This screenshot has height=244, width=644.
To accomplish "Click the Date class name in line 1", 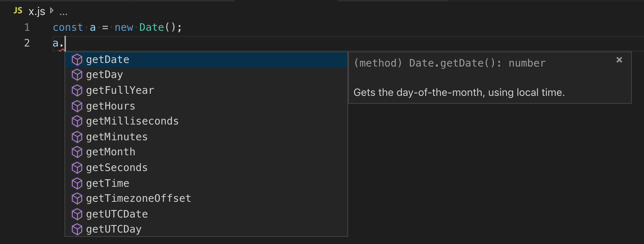I will [x=152, y=27].
